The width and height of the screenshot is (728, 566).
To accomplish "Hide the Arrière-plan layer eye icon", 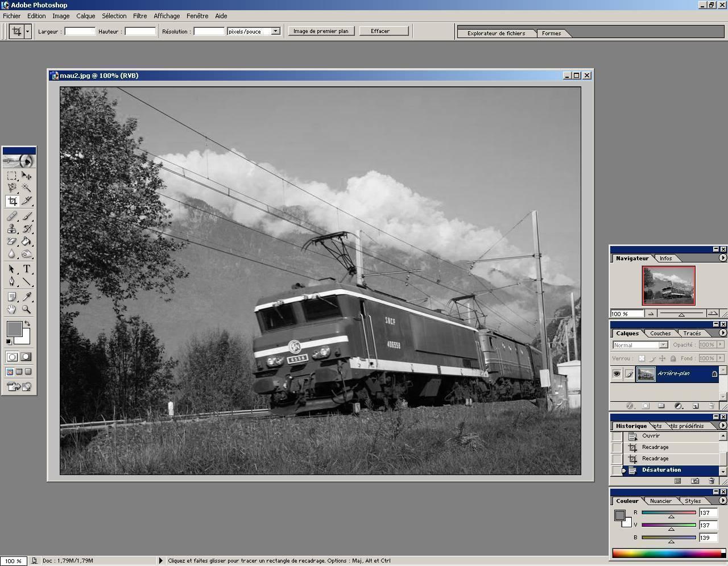I will (x=617, y=373).
